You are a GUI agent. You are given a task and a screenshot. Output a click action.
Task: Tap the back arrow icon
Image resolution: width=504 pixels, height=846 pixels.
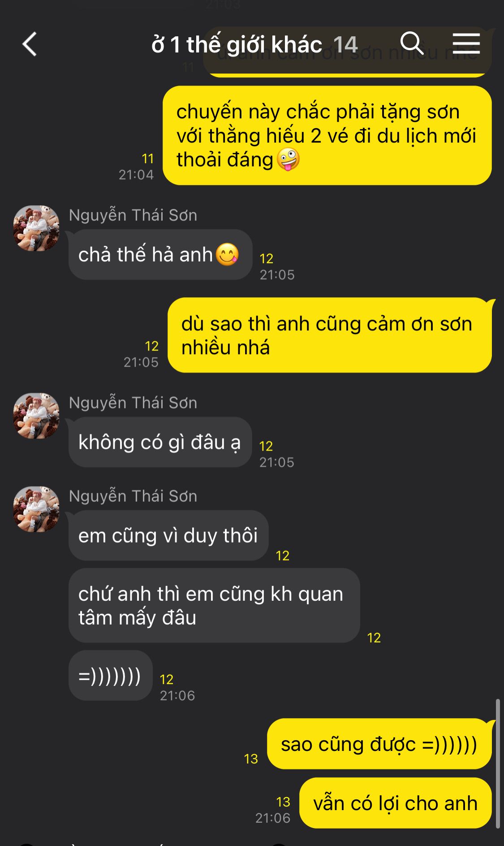click(x=30, y=44)
